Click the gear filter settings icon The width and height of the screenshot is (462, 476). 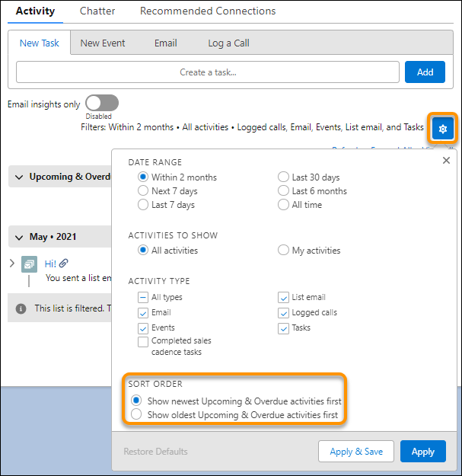(x=442, y=129)
